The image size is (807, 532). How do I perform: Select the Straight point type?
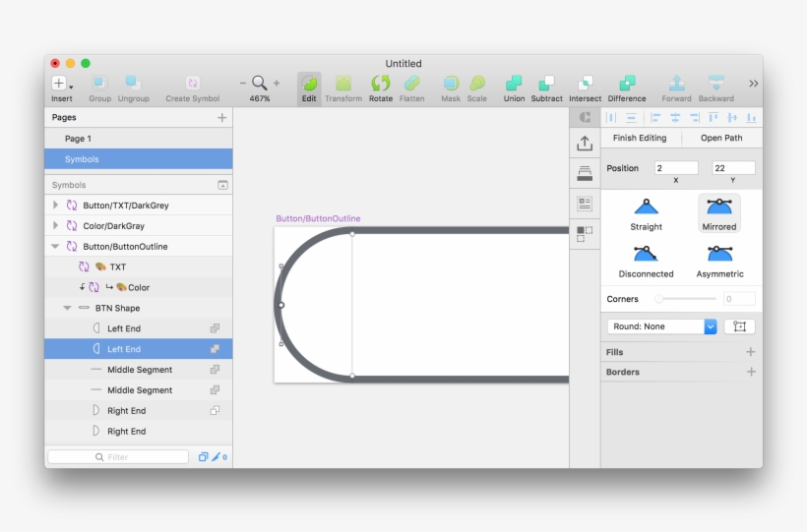click(646, 214)
